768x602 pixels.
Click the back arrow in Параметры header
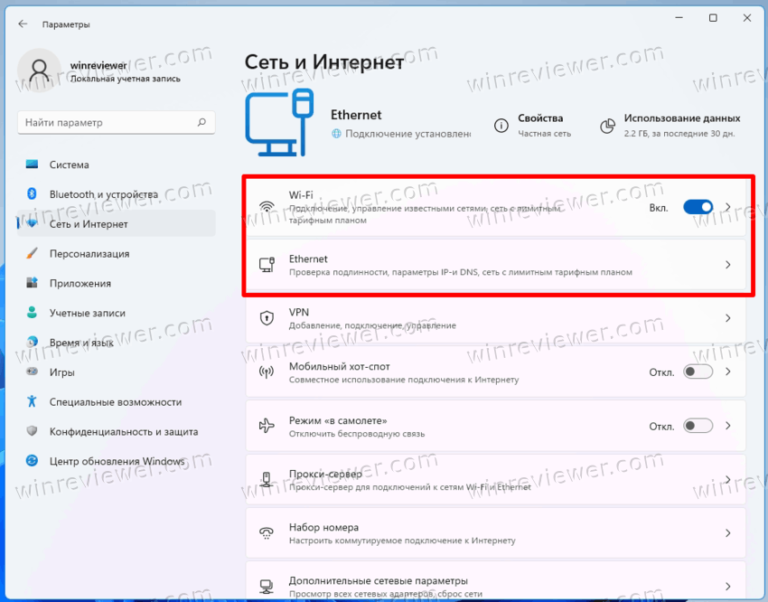pyautogui.click(x=22, y=24)
